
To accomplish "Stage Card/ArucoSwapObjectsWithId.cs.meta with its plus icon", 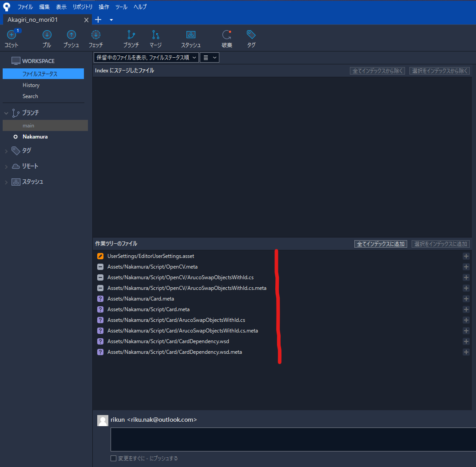I will point(466,330).
